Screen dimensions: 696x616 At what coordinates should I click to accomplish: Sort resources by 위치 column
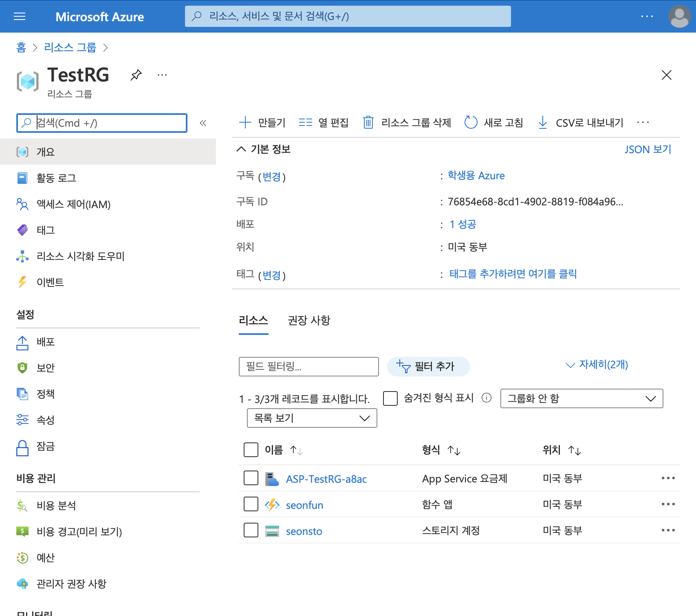tap(562, 450)
